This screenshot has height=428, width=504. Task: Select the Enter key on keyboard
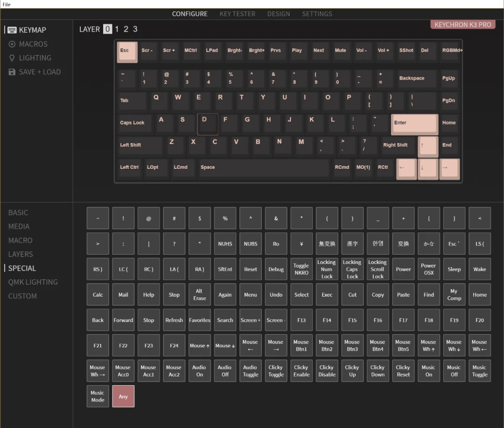pyautogui.click(x=414, y=124)
